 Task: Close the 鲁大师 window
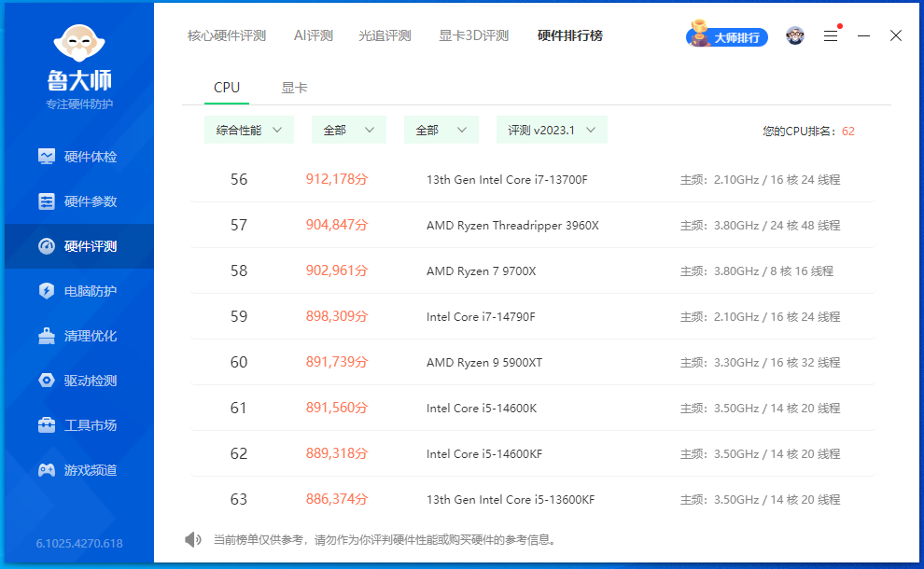click(896, 36)
